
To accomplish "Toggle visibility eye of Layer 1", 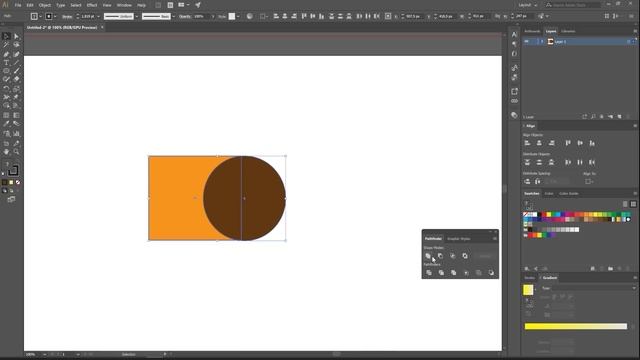I will 527,42.
